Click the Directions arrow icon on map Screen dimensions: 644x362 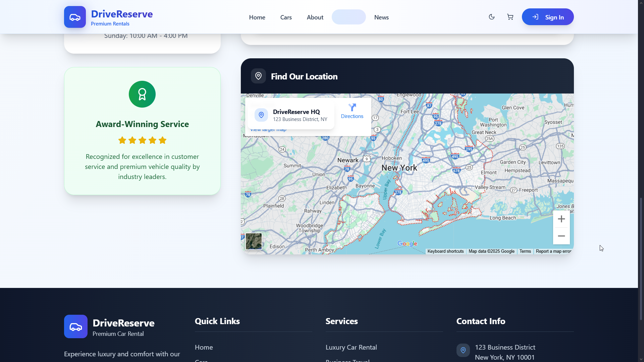point(352,108)
